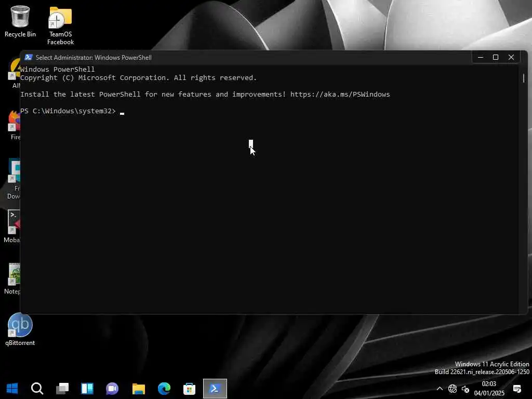Click the PowerShell vertical scrollbar thumb
This screenshot has height=399, width=532.
pyautogui.click(x=524, y=78)
